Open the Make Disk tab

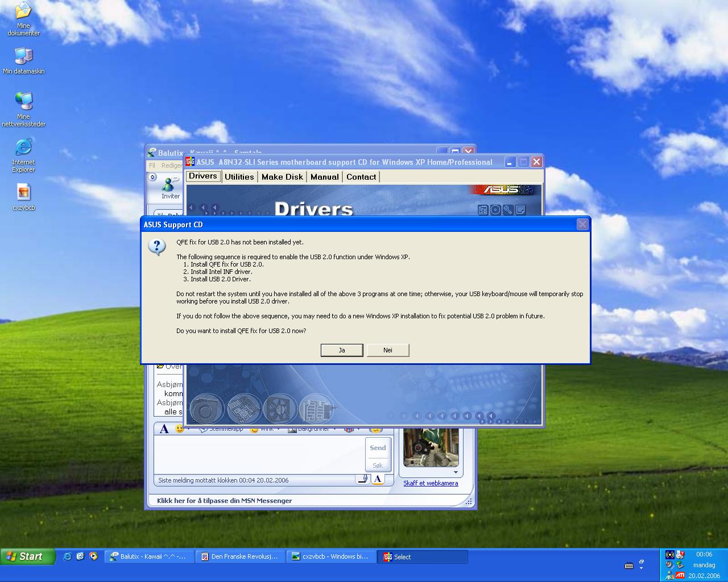[282, 177]
